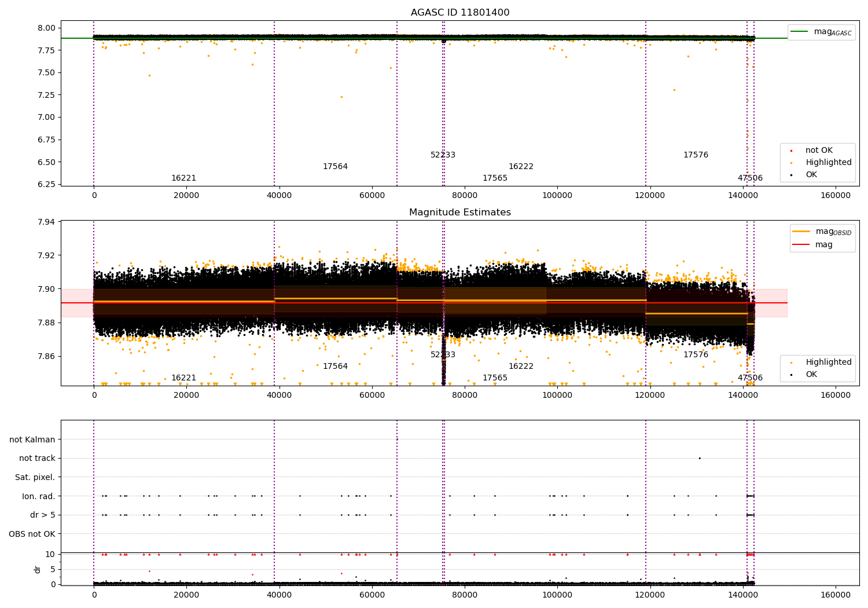
Task: Click the 8.00 y-axis tick label
Action: click(47, 28)
